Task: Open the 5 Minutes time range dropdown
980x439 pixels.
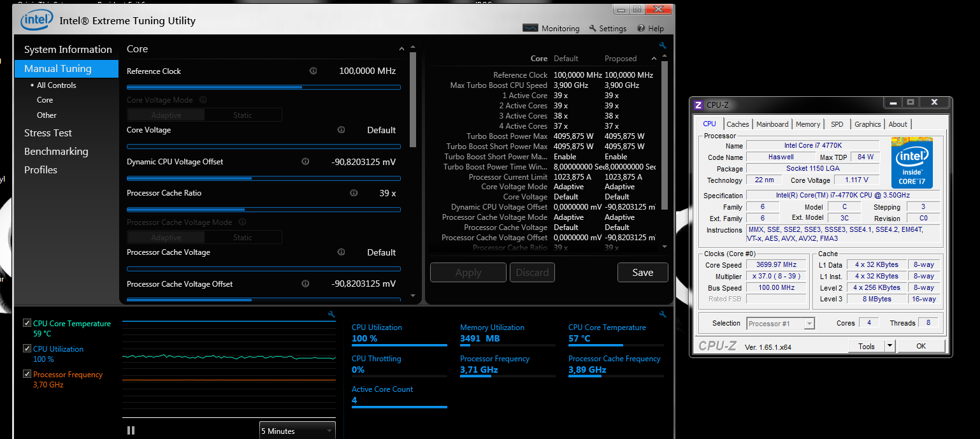Action: point(297,431)
